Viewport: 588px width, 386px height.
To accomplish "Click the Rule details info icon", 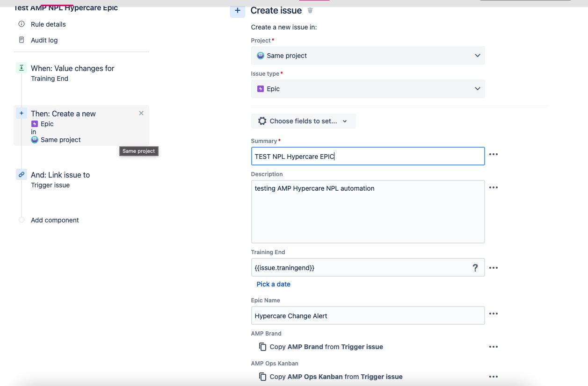I will click(21, 24).
